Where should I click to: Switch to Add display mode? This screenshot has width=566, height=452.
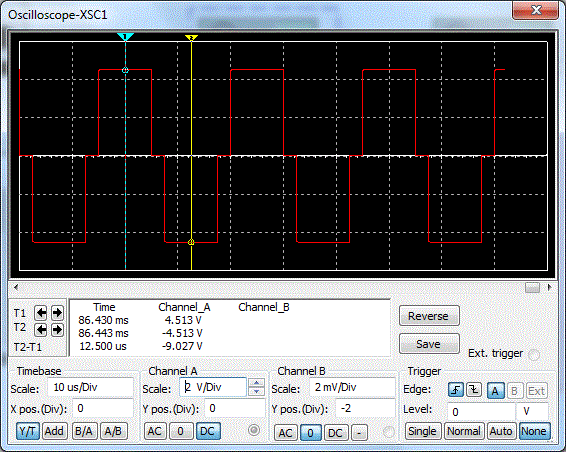pyautogui.click(x=54, y=431)
